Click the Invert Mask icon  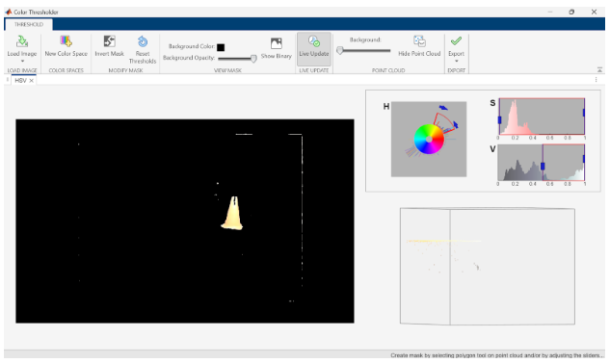(109, 41)
